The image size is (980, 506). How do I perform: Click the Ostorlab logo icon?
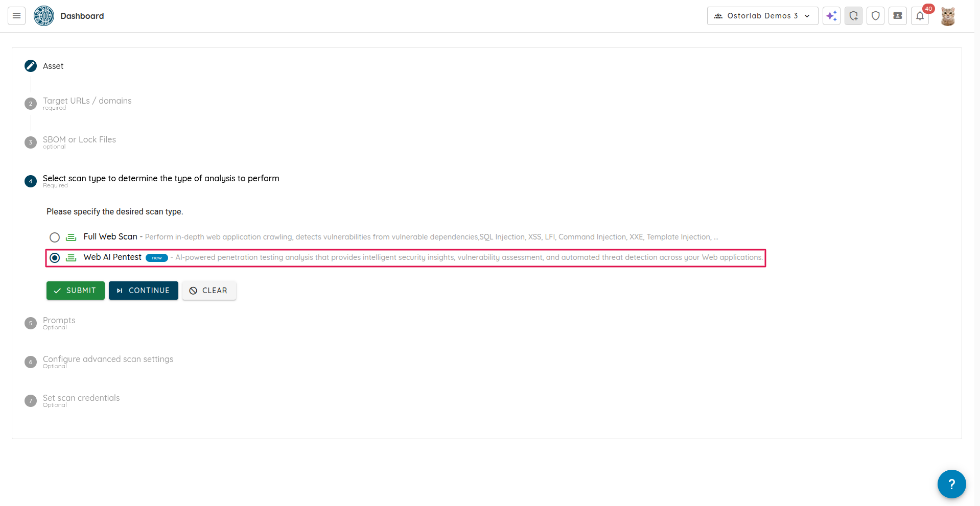click(44, 16)
